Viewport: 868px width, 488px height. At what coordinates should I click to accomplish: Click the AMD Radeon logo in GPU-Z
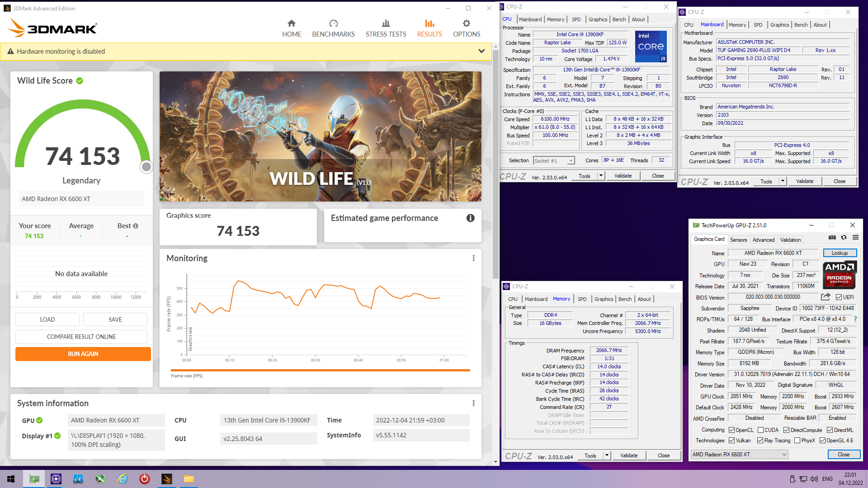pyautogui.click(x=840, y=275)
